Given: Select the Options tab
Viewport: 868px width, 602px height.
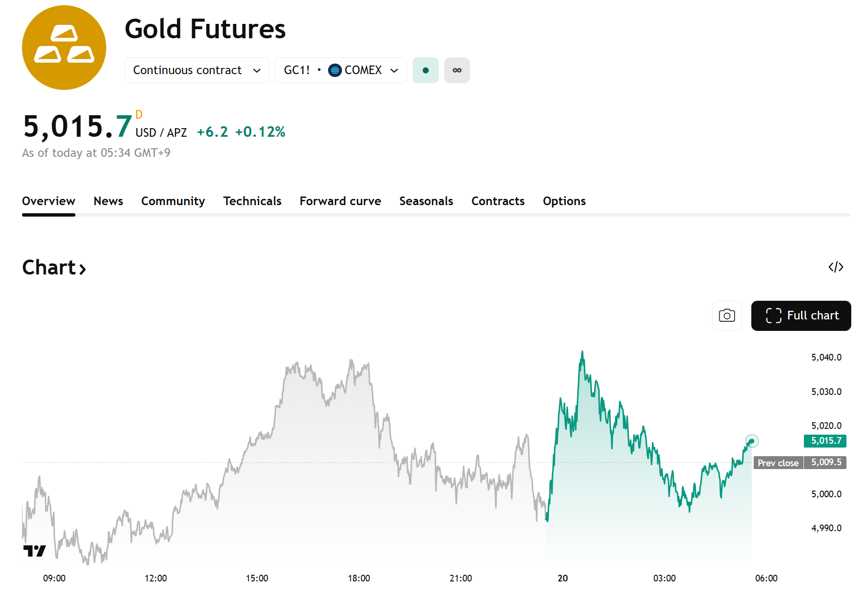Looking at the screenshot, I should (x=564, y=201).
